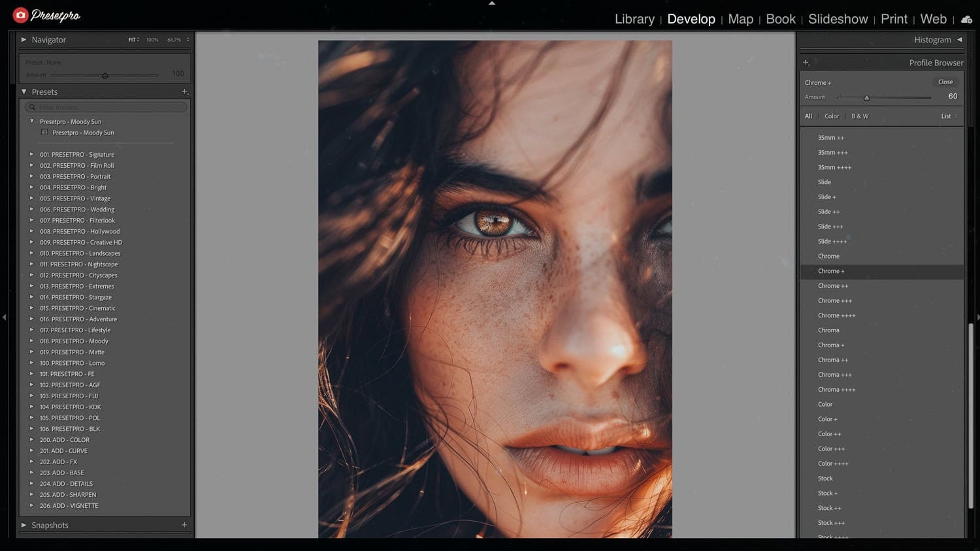Expand the Navigator panel
Image resolution: width=980 pixels, height=551 pixels.
tap(24, 40)
